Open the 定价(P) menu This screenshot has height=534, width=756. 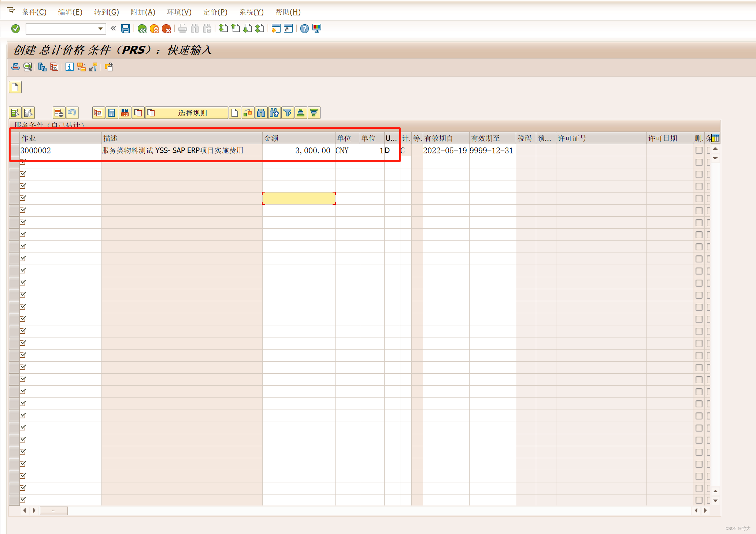tap(215, 12)
